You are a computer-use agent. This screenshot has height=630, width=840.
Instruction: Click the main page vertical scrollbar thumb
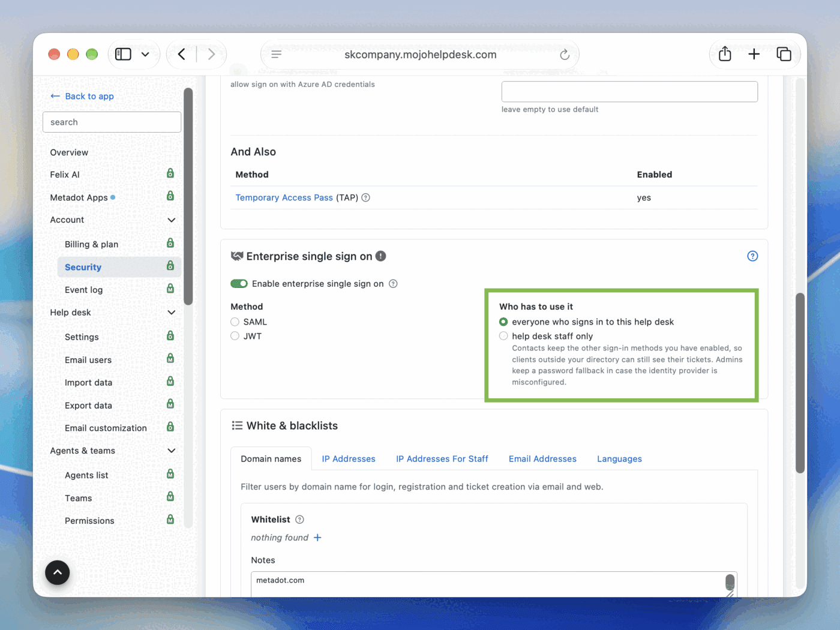tap(800, 383)
